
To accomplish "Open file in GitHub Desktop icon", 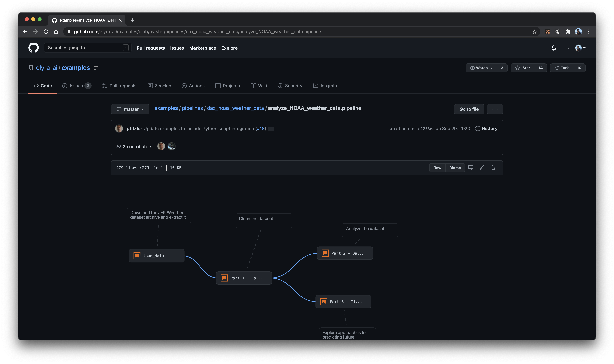I will [x=471, y=168].
